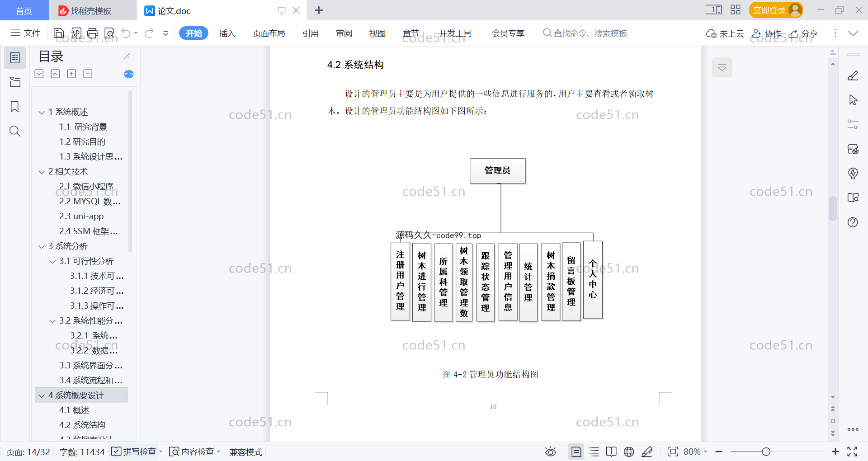This screenshot has width=868, height=461.
Task: Switch to outline view
Action: coord(594,452)
